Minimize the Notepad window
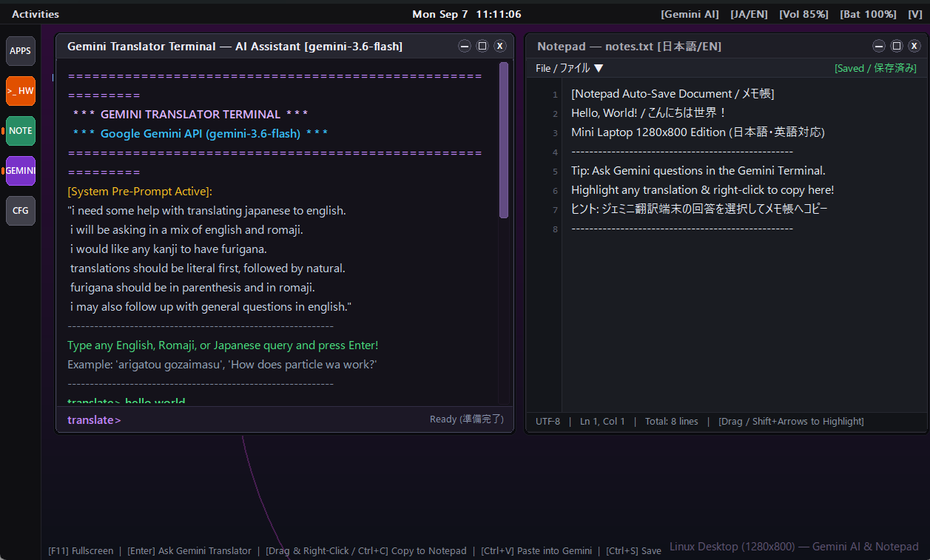Viewport: 930px width, 560px height. click(878, 46)
